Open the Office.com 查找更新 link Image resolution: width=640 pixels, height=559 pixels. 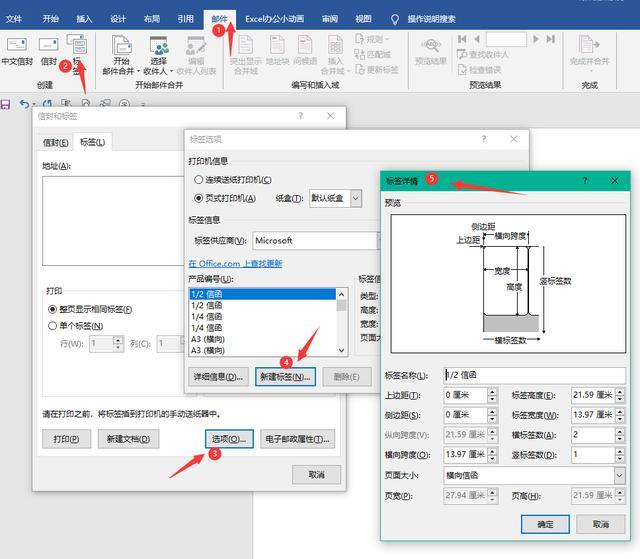pos(236,264)
